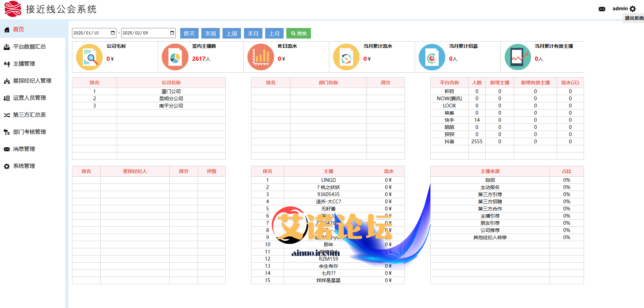
Task: Click the 上月 filter button
Action: coord(274,33)
